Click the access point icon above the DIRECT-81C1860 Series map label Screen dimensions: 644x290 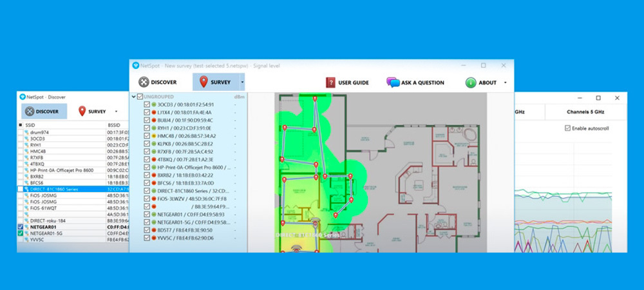pos(315,224)
